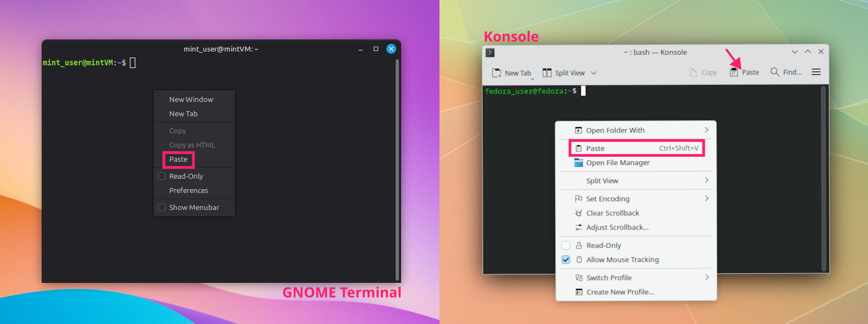The height and width of the screenshot is (324, 868).
Task: Close the Konsole window
Action: click(821, 52)
